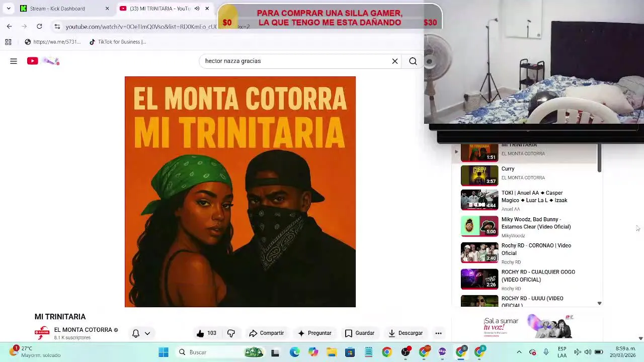Screen dimensions: 644x362
Task: Click the MI TRINITARIA video cover art
Action: (x=240, y=192)
